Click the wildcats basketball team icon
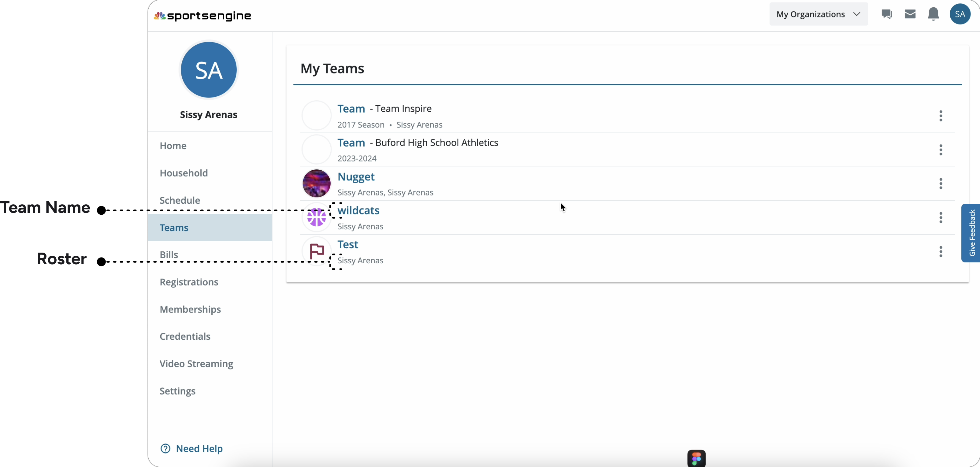The image size is (980, 467). pos(317,217)
